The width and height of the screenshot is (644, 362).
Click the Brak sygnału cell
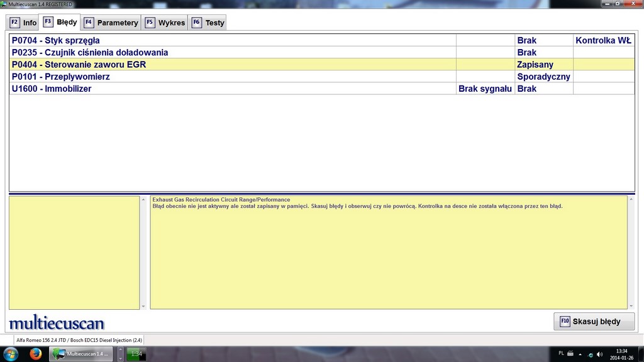coord(485,89)
